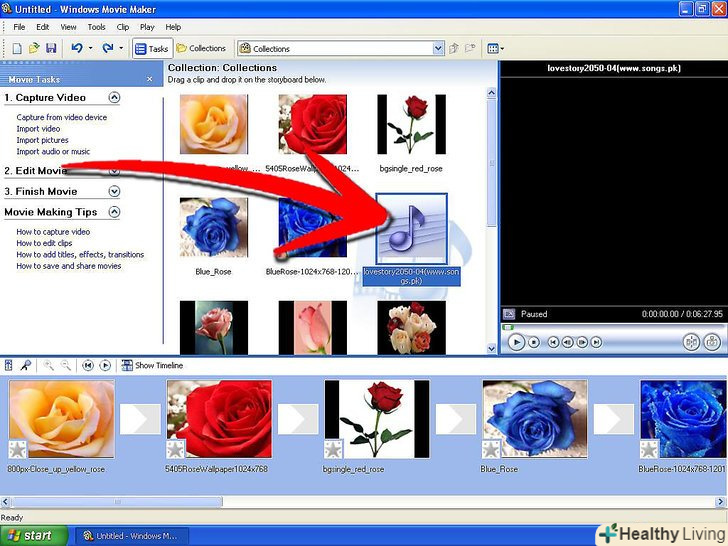This screenshot has width=728, height=546.
Task: Select Blue_Rose clip on the storyboard
Action: 535,419
